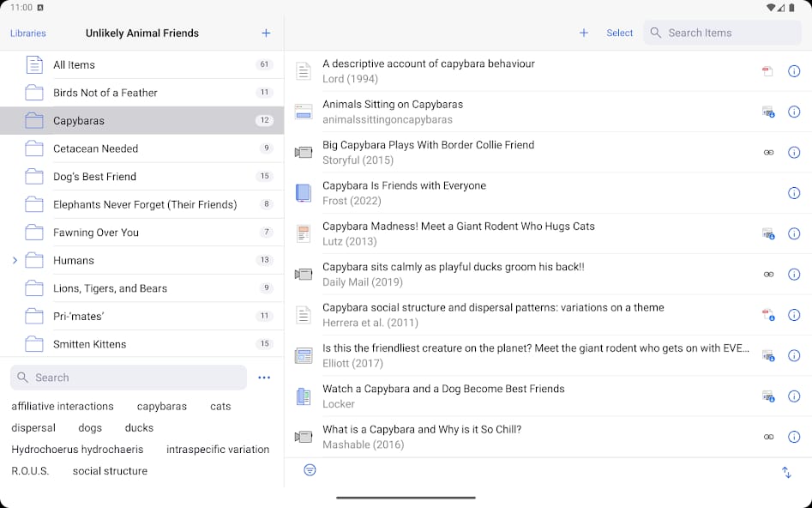Filter by the 'capybaras' tag
812x508 pixels.
pos(162,407)
